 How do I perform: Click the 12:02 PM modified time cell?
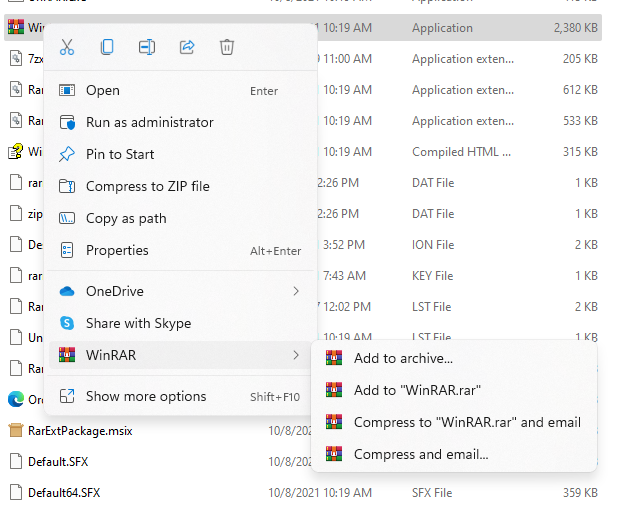click(346, 307)
